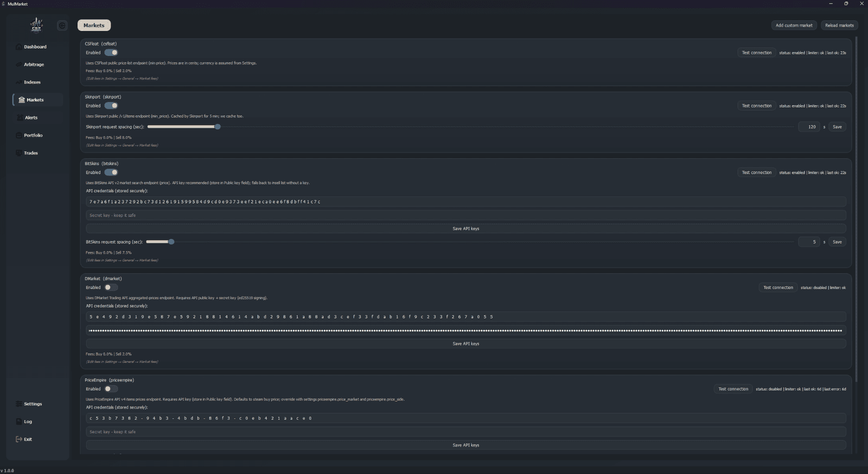Test connection for Skinport

point(756,106)
